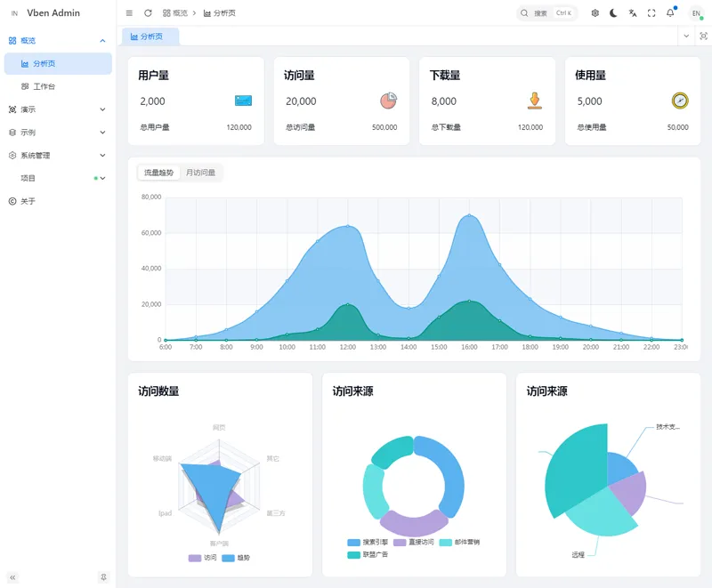Screen dimensions: 712x588
Task: Enter fullscreen with the header icon
Action: (x=651, y=13)
